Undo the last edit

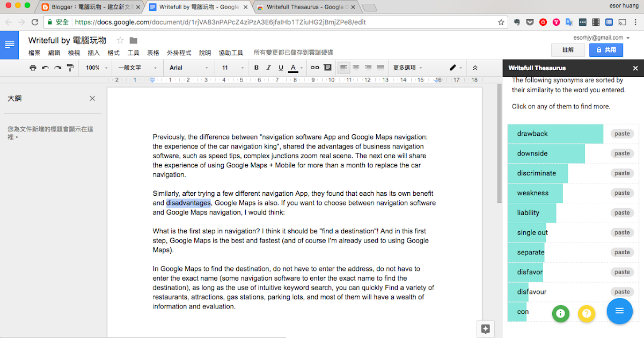tap(45, 68)
